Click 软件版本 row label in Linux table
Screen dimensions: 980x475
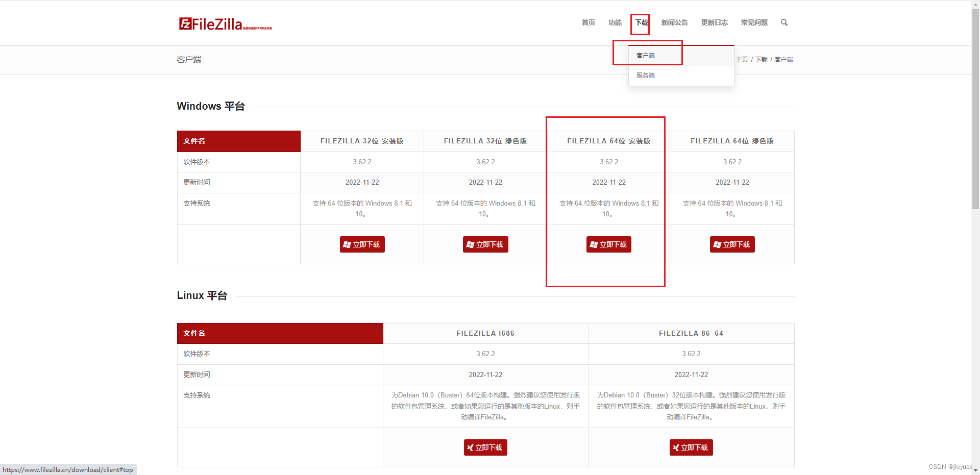[x=197, y=354]
